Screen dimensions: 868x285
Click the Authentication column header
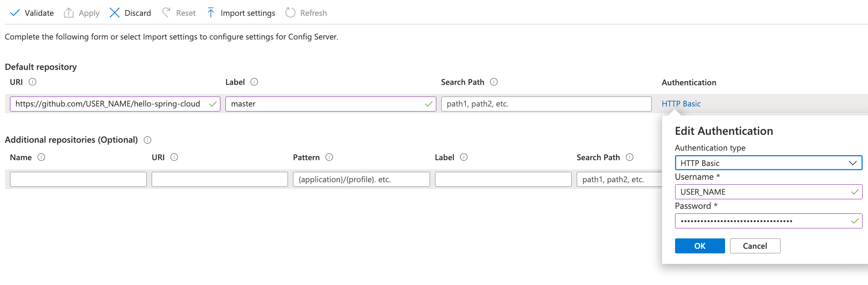click(x=689, y=82)
